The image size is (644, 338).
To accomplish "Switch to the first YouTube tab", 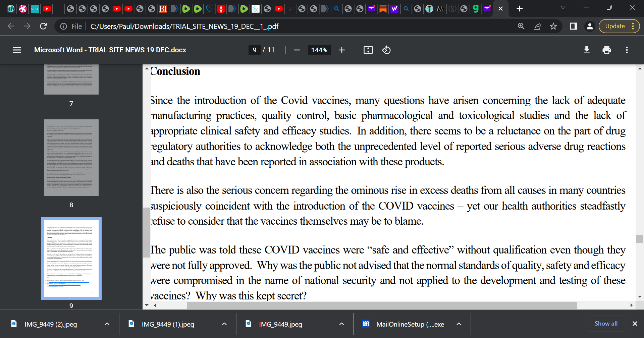I will pyautogui.click(x=47, y=9).
